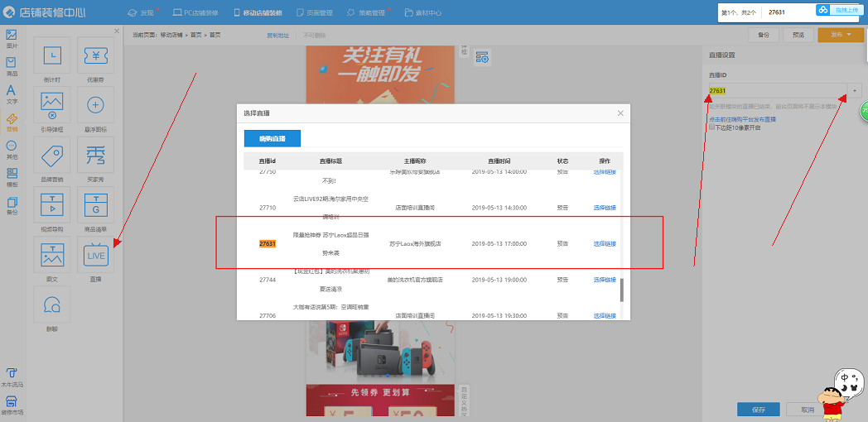The width and height of the screenshot is (868, 422).
Task: Click the 直播ID input field
Action: tap(777, 90)
